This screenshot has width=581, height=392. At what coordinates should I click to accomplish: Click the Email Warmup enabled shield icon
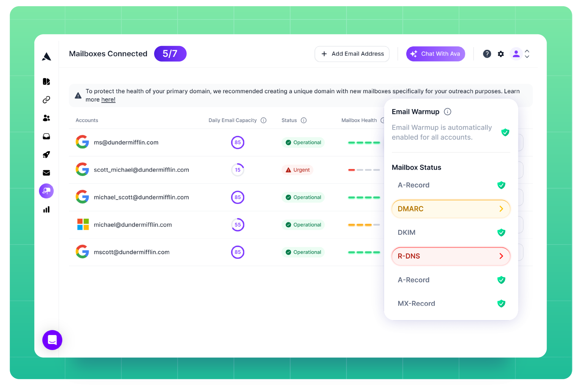point(505,132)
